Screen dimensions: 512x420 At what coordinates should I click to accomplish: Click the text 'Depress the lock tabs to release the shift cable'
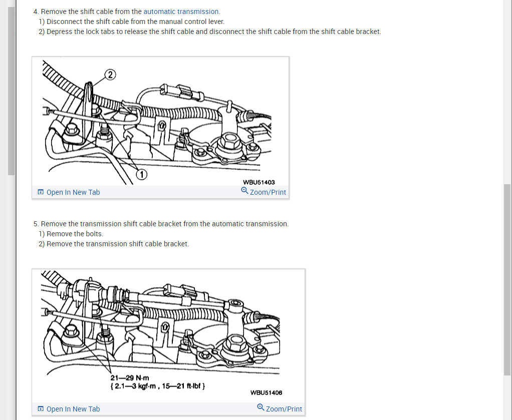[x=120, y=32]
